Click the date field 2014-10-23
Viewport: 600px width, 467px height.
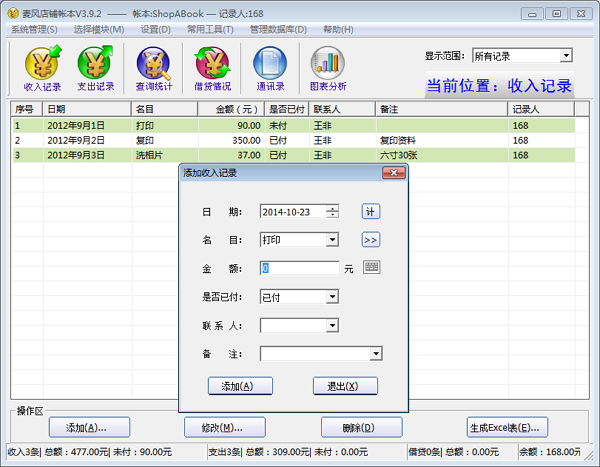[x=293, y=212]
